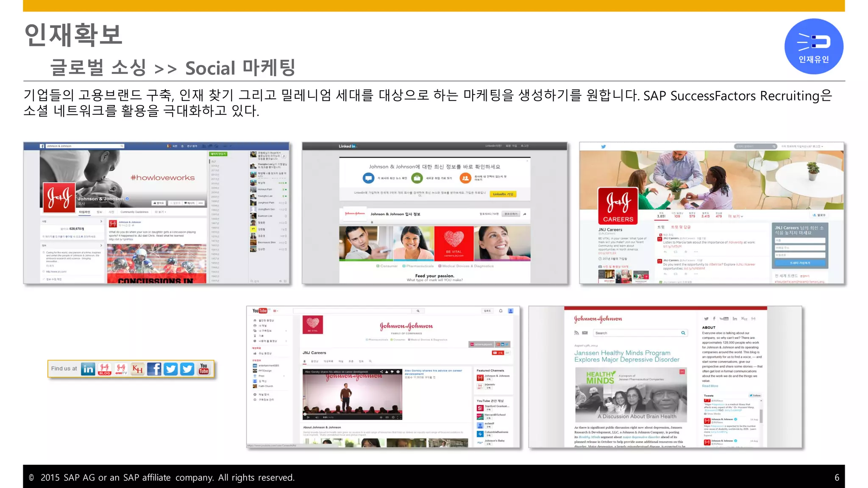Click the Facebook search field
This screenshot has height=488, width=868.
[x=85, y=146]
